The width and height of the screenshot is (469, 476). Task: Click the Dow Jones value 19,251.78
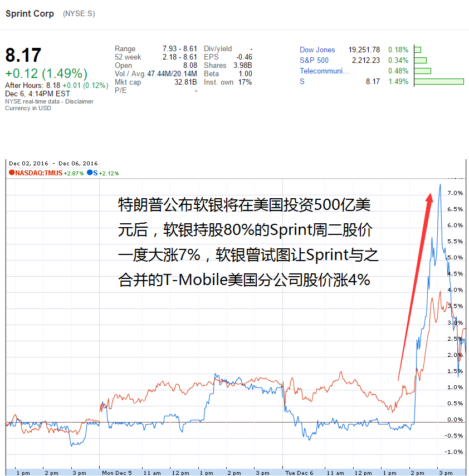pos(364,50)
